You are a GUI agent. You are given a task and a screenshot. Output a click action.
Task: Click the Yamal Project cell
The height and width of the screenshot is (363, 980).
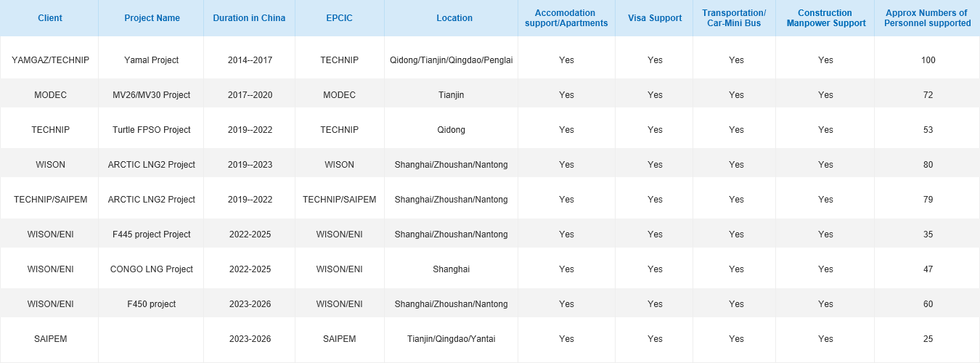(152, 60)
